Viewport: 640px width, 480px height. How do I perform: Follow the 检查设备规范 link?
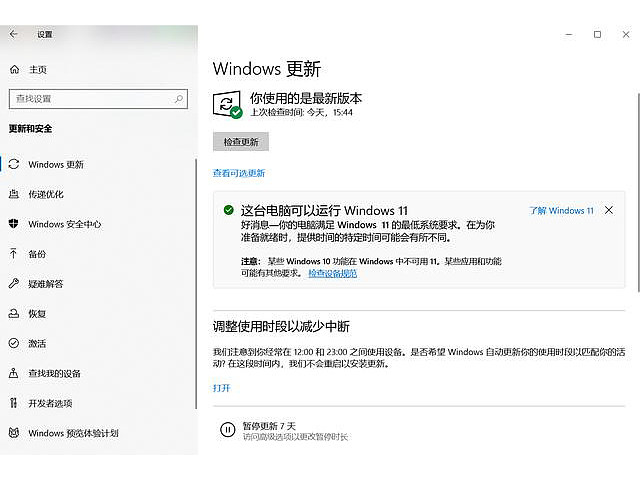tap(333, 273)
